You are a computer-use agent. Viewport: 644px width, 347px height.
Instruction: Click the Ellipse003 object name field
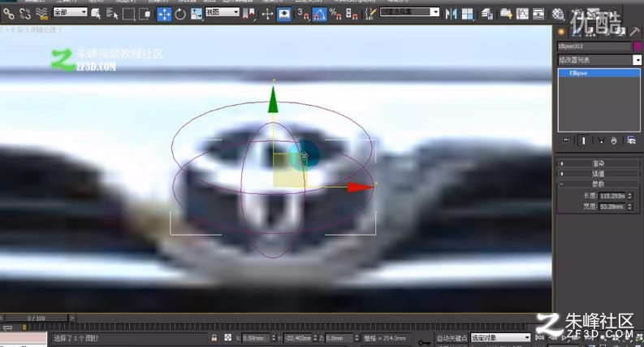tap(594, 46)
